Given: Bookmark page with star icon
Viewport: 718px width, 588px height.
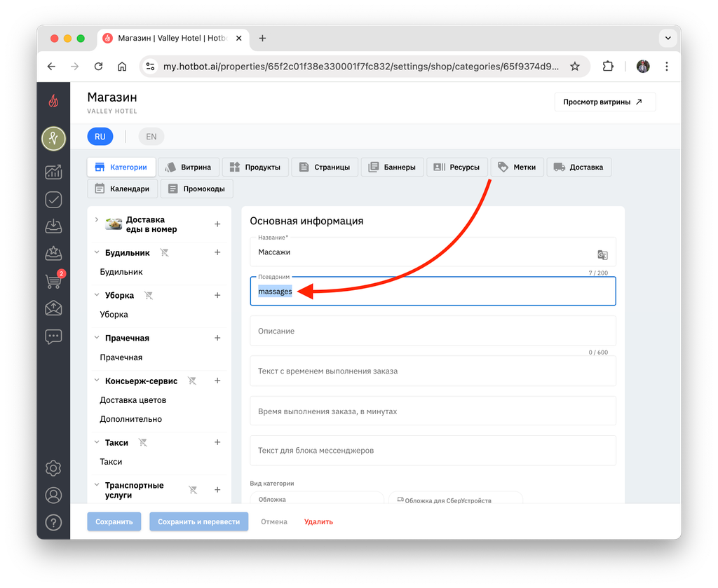Looking at the screenshot, I should tap(575, 67).
